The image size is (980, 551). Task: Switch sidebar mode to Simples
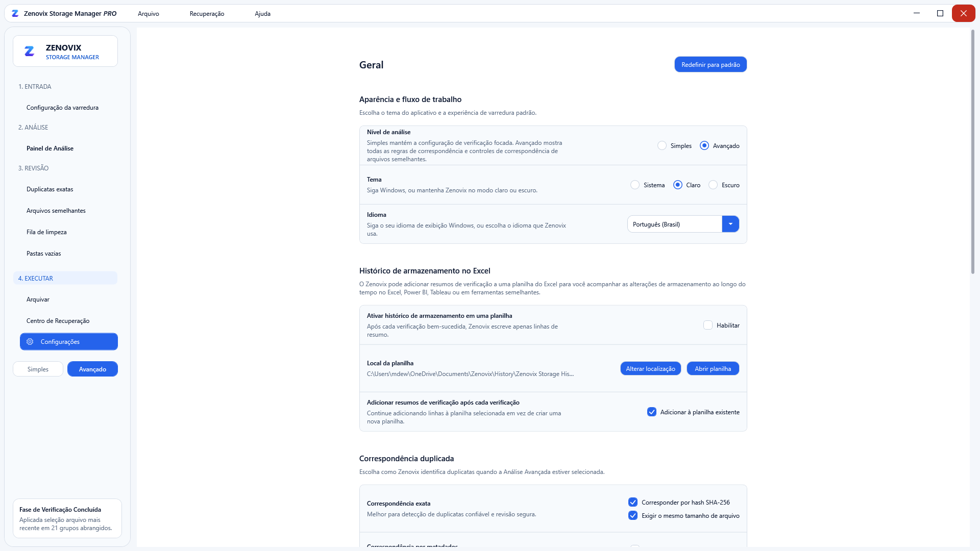[x=38, y=369]
